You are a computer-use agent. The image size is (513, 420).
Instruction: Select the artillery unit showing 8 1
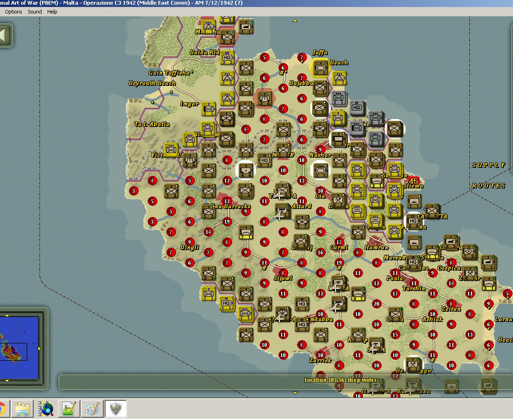[x=489, y=283]
